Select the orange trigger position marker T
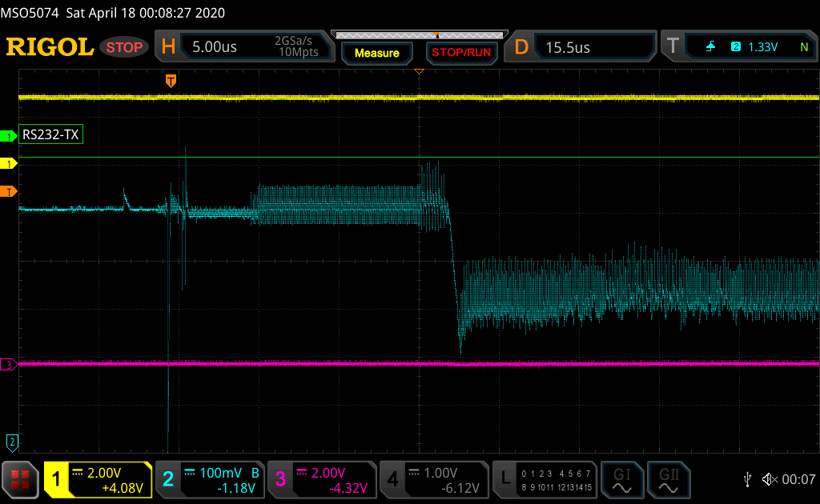This screenshot has width=820, height=504. coord(170,80)
